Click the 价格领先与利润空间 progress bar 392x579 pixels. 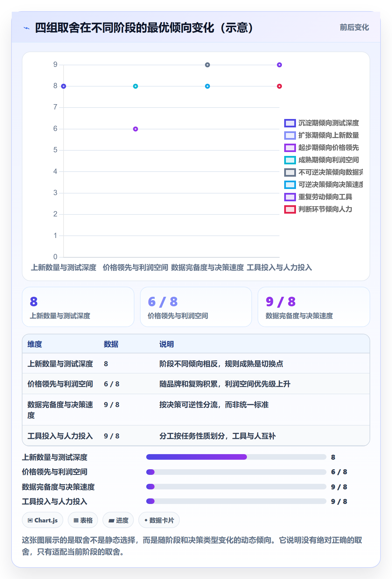point(236,472)
